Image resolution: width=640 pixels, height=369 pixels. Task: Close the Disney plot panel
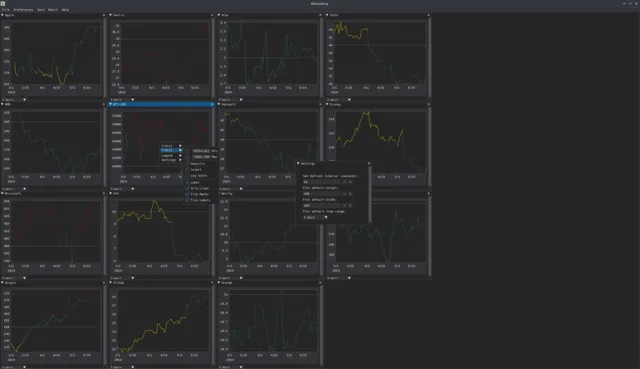coord(428,104)
